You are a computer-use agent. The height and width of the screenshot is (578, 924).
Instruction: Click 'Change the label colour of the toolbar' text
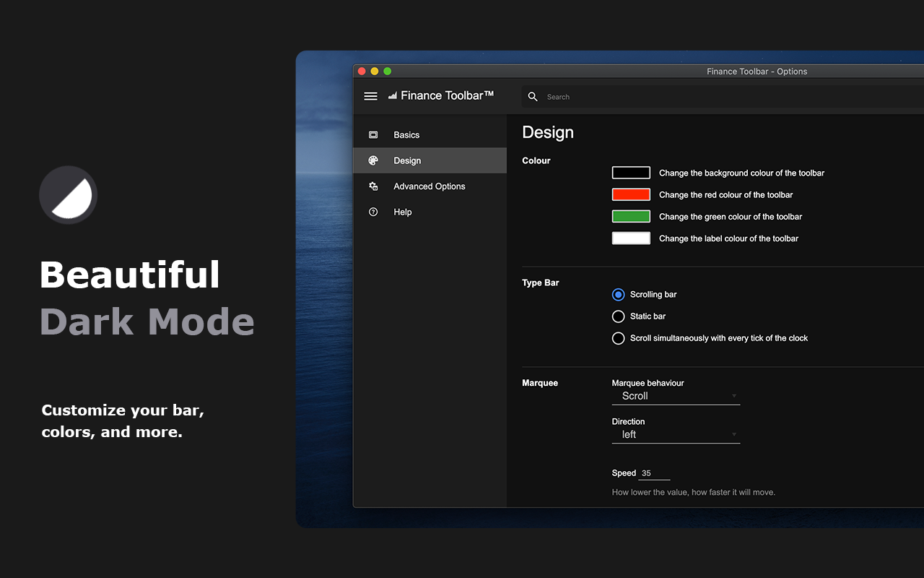[728, 238]
